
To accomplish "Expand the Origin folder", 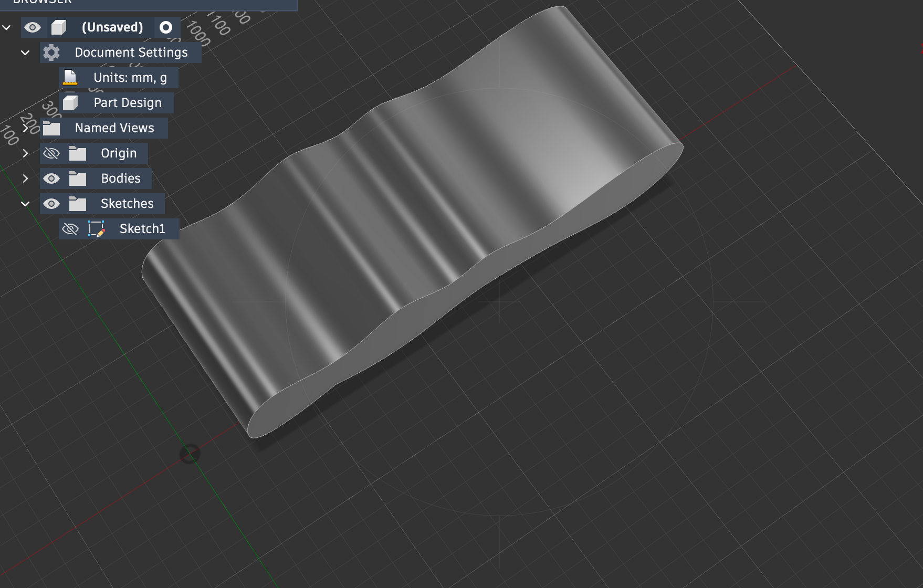I will [x=25, y=153].
